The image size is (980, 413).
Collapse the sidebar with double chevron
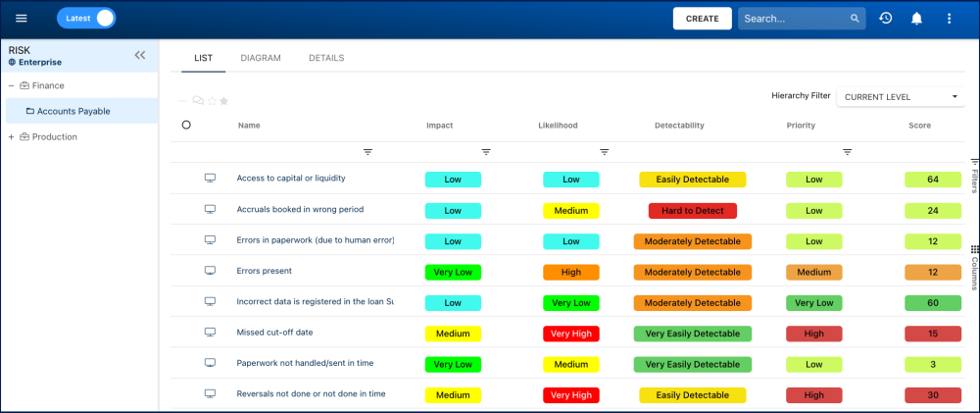pos(140,55)
